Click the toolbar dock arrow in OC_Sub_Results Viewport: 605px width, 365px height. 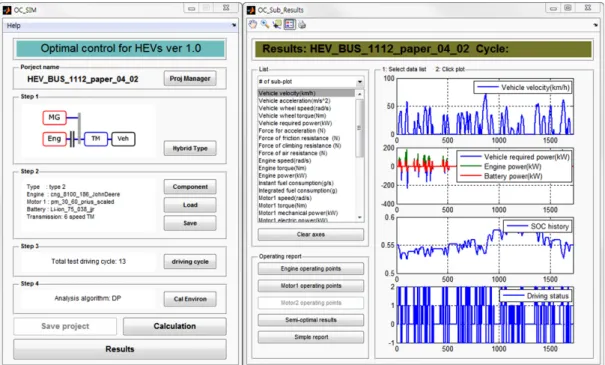click(x=596, y=25)
